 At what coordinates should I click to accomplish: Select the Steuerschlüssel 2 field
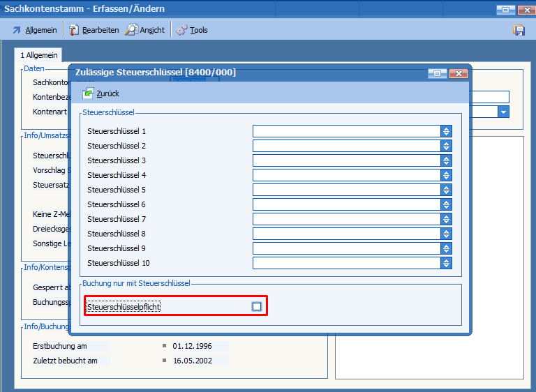tap(345, 146)
